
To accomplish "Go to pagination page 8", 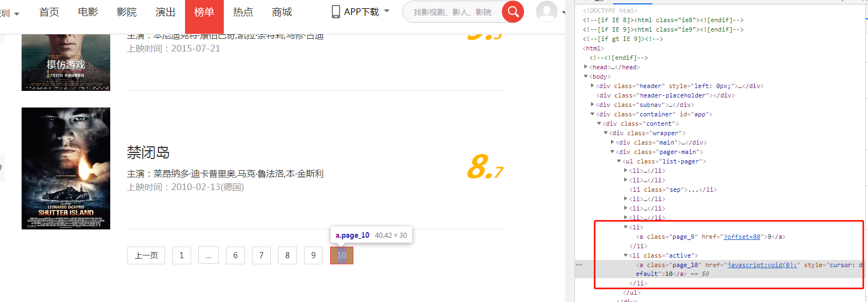I will coord(287,255).
